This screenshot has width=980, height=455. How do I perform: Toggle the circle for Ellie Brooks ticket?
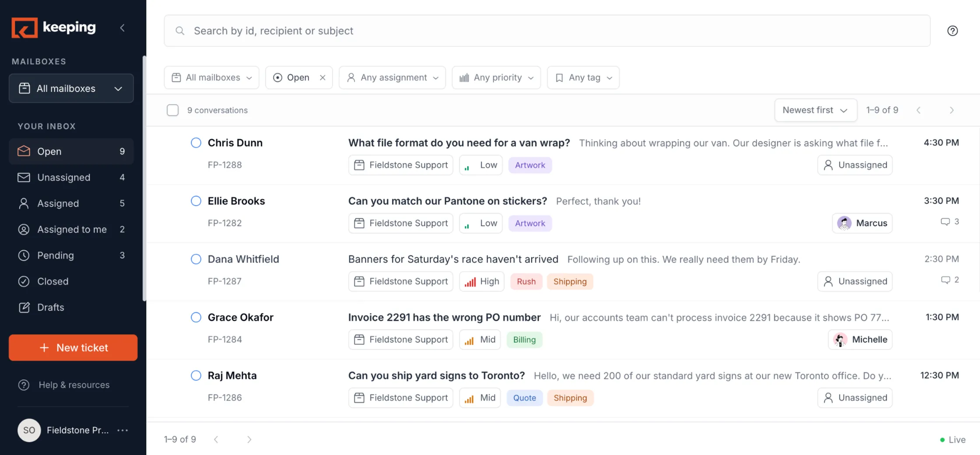coord(196,201)
